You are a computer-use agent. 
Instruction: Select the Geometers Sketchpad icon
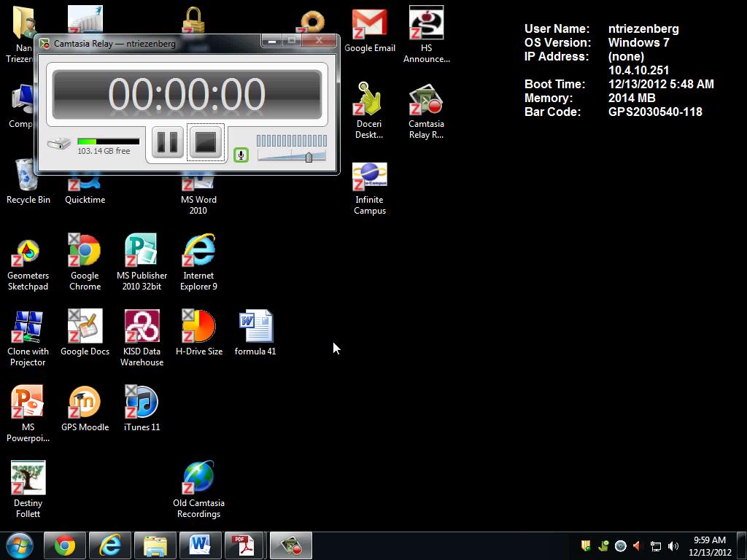28,265
